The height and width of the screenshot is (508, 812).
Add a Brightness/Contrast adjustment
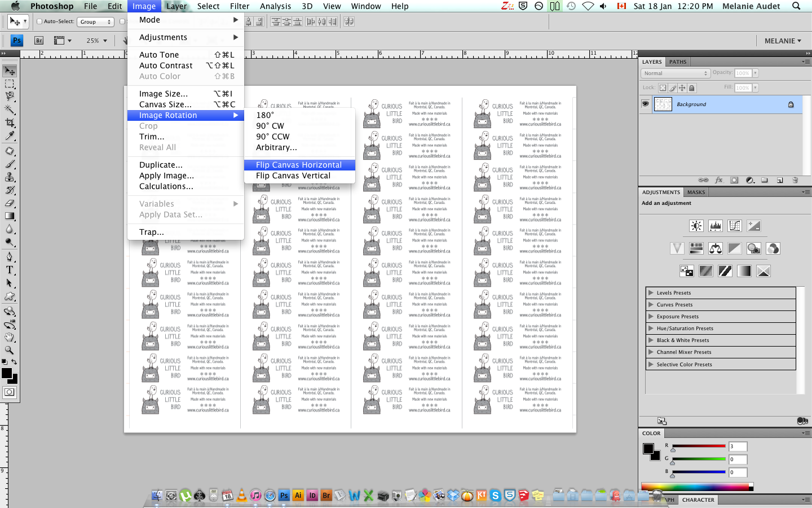696,226
